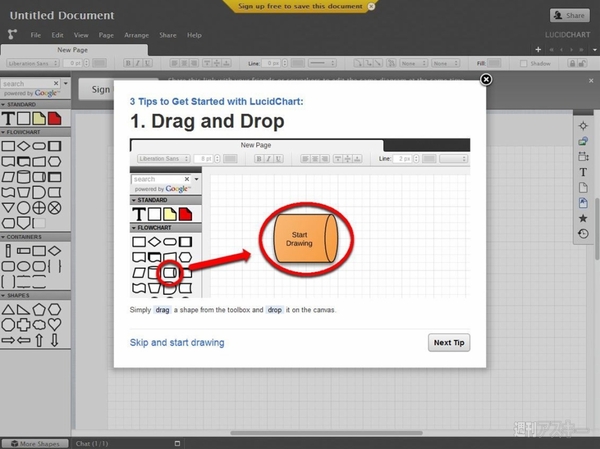Collapse the Containers shapes section
The width and height of the screenshot is (600, 449).
[35, 237]
